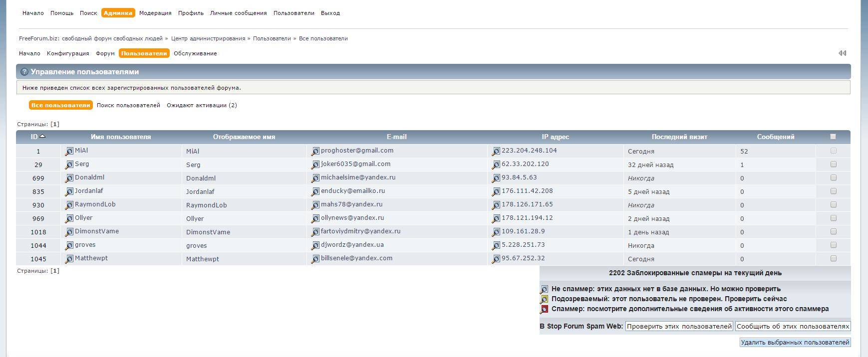Open Центр администрирования breadcrumb link
Image resolution: width=868 pixels, height=357 pixels.
[208, 38]
